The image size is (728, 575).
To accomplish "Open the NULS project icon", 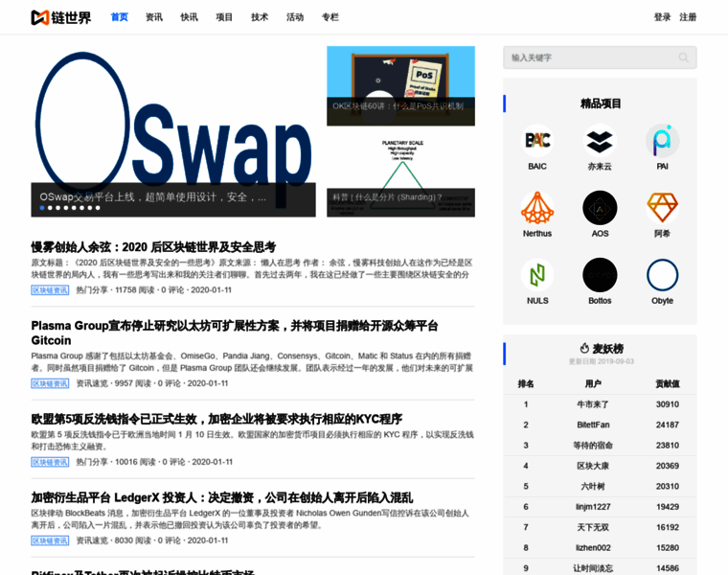I will 537,275.
